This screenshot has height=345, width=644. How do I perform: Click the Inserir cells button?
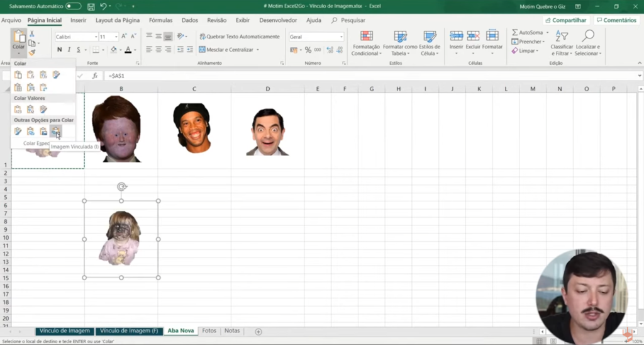point(457,42)
